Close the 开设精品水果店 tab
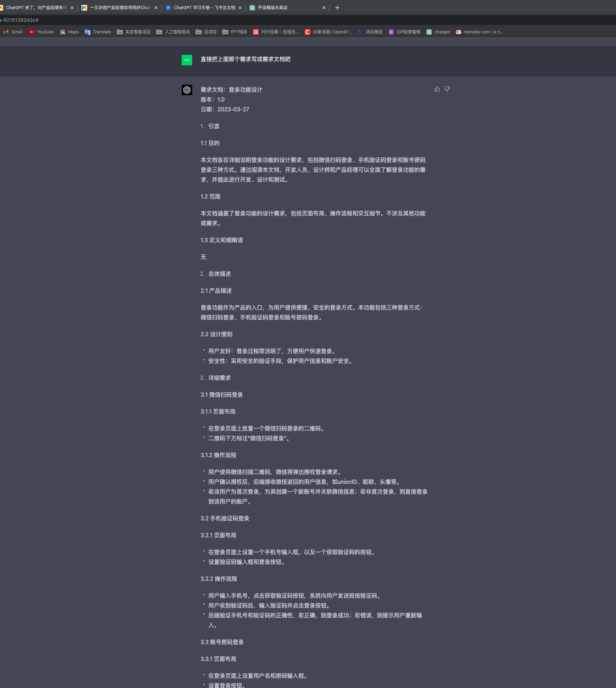Viewport: 616px width, 688px height. coord(324,8)
